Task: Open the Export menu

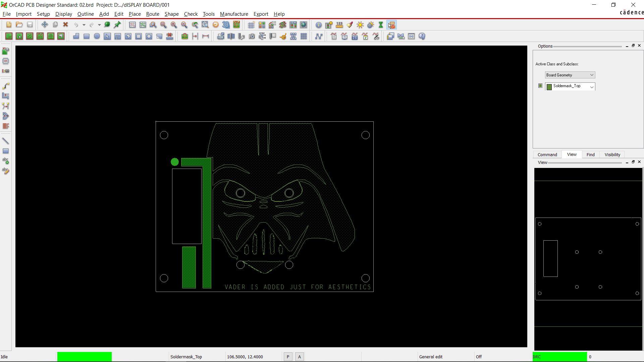Action: coord(261,14)
